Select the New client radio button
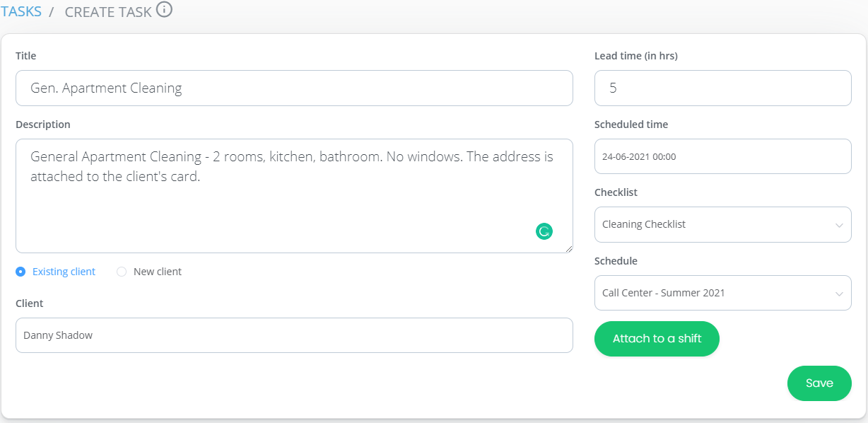 coord(122,272)
